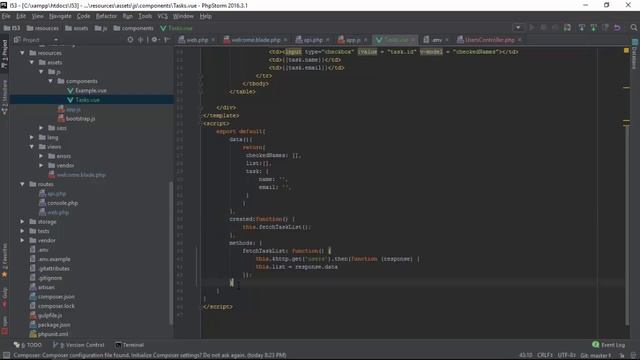Click the VCS commit changes icon
This screenshot has height=360, width=640.
click(593, 28)
